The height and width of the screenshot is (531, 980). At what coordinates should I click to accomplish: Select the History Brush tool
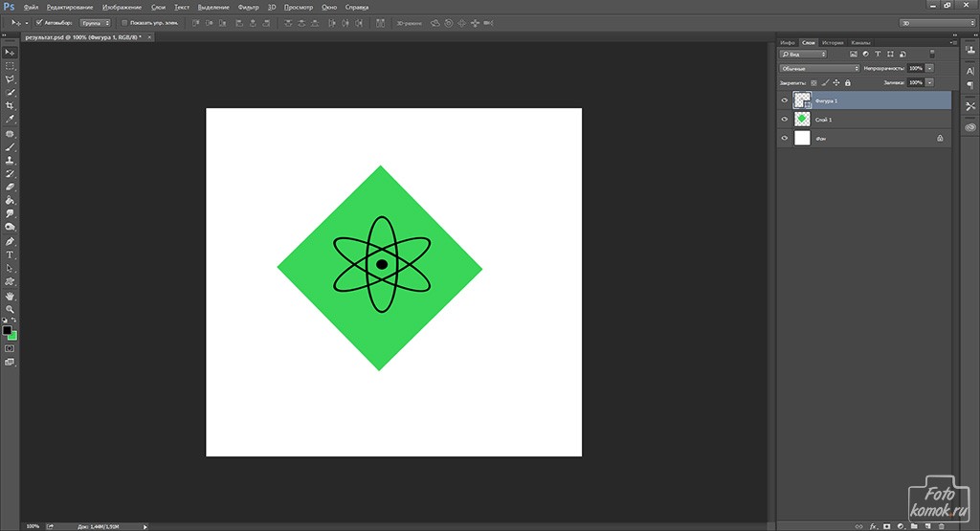click(x=10, y=174)
